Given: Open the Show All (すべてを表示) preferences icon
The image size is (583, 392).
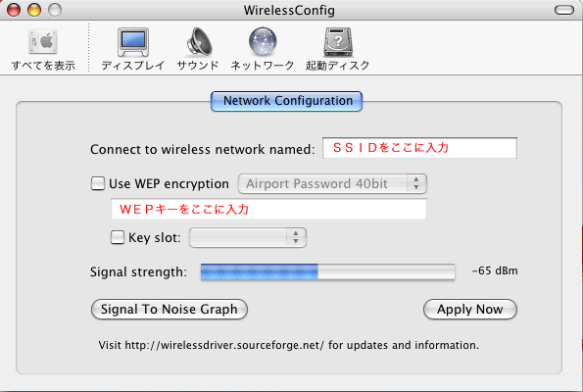Looking at the screenshot, I should 43,42.
